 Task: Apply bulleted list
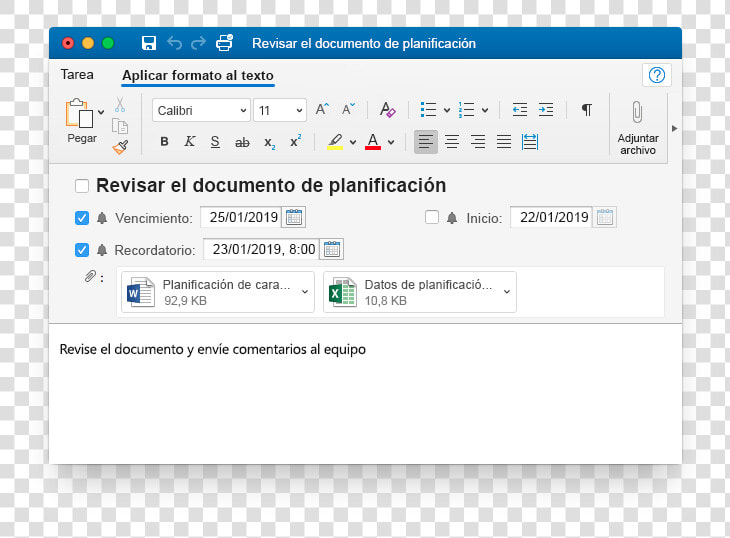[x=428, y=110]
